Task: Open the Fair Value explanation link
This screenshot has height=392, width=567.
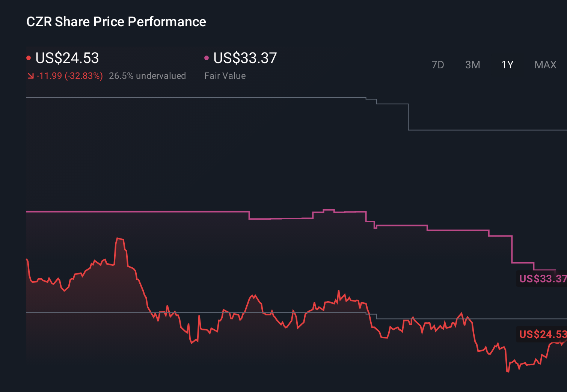Action: click(x=225, y=76)
